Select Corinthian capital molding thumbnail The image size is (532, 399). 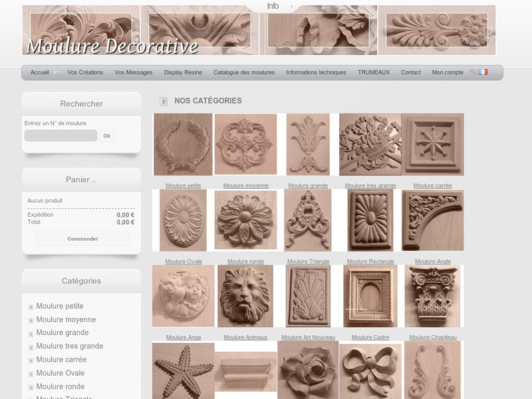433,296
